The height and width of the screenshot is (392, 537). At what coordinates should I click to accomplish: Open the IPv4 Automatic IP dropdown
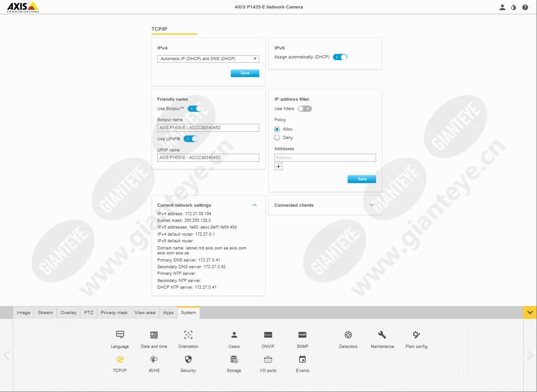(208, 59)
